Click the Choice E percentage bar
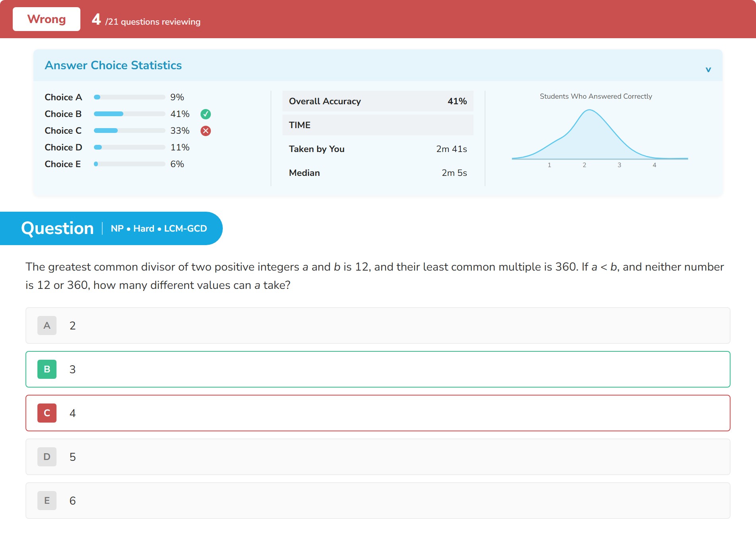This screenshot has width=756, height=534. [129, 164]
